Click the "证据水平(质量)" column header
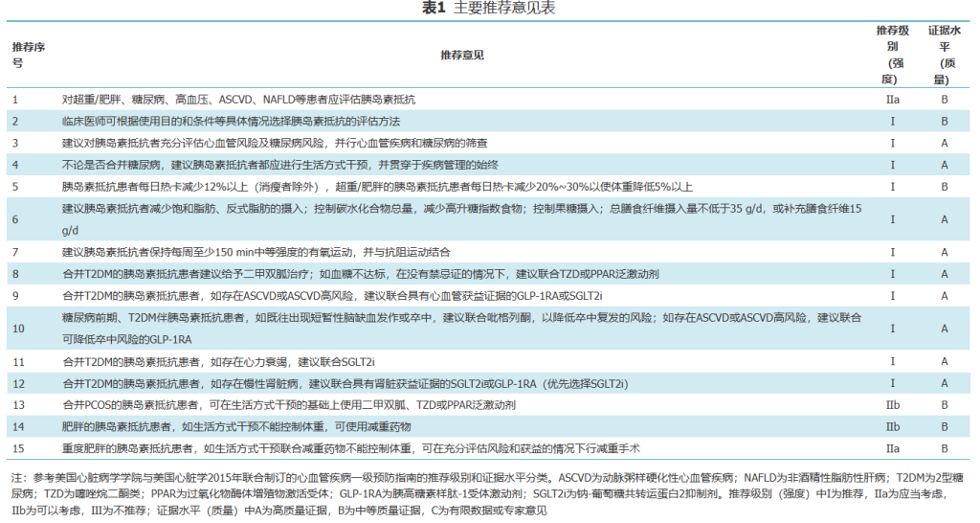 [944, 55]
